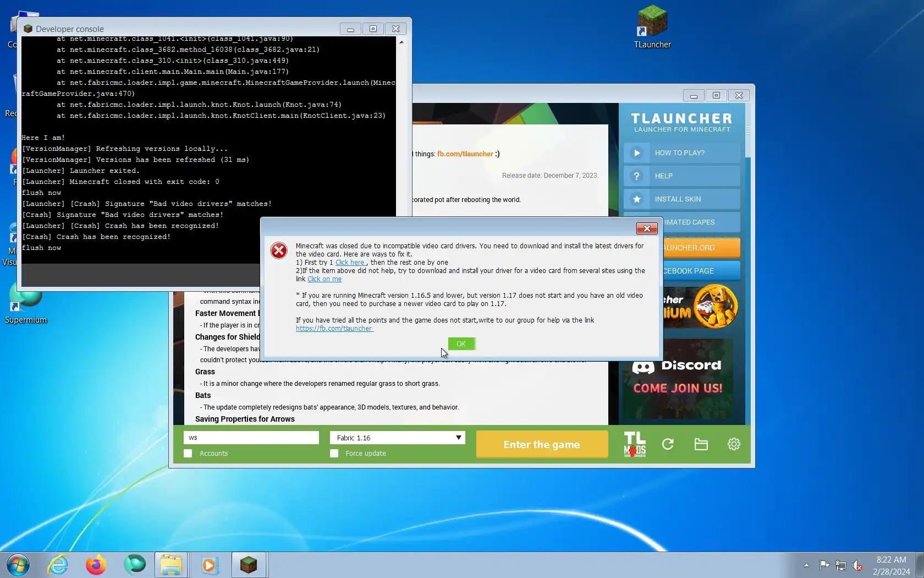Image resolution: width=924 pixels, height=578 pixels.
Task: Click the 'Saving Properties for Arrows' heading
Action: (245, 419)
